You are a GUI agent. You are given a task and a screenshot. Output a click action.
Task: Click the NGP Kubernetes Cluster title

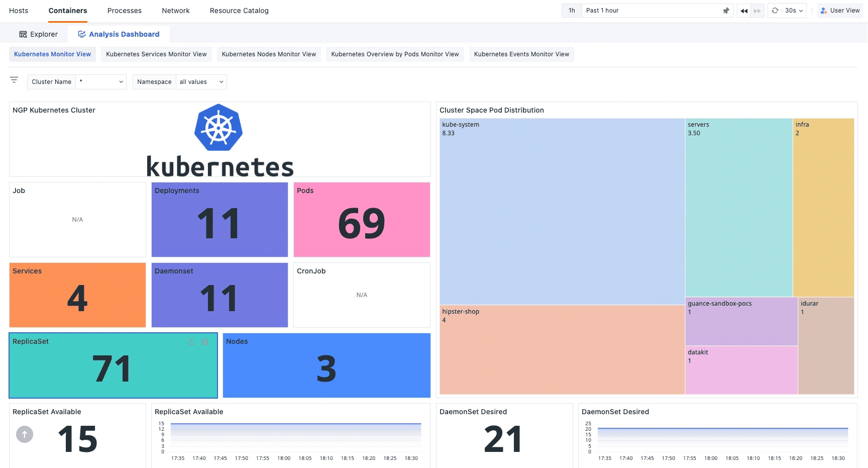tap(54, 110)
